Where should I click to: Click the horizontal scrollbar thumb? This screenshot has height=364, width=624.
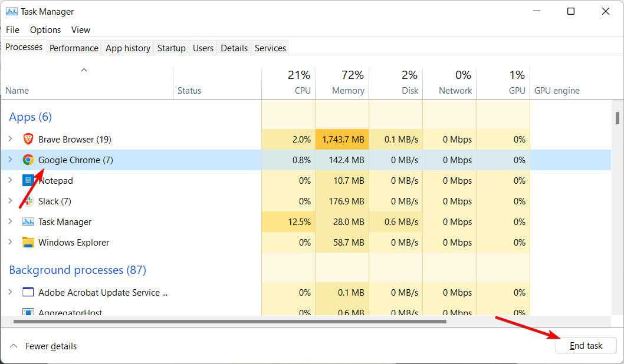point(229,322)
